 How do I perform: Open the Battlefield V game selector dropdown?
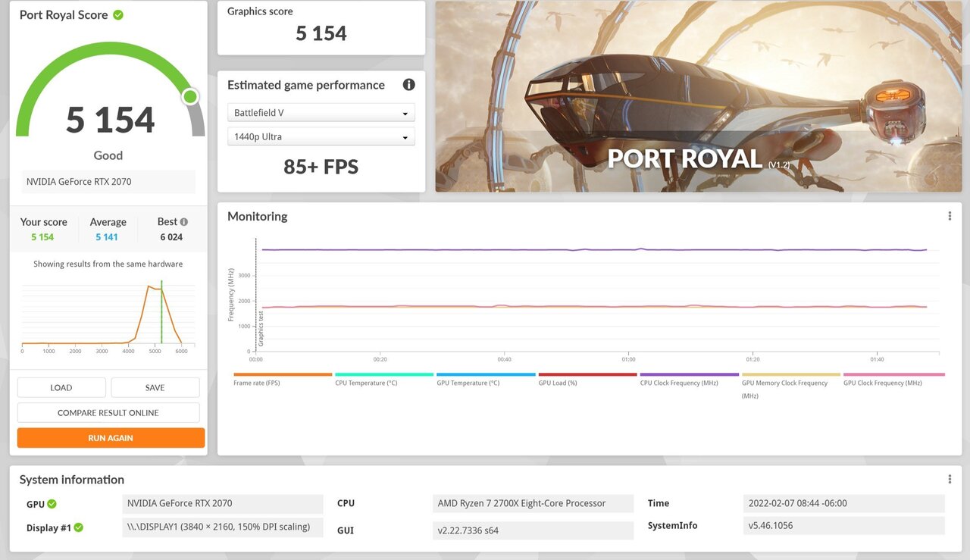pos(321,111)
